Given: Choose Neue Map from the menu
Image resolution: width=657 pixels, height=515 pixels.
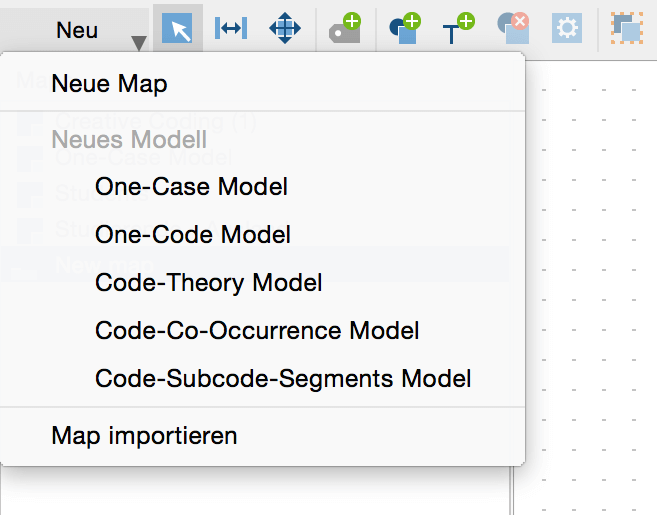Looking at the screenshot, I should [262, 83].
